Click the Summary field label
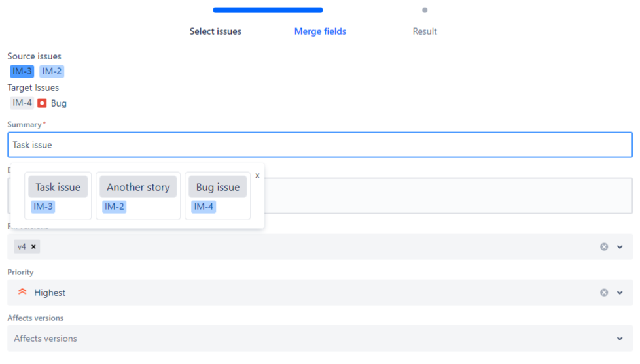The width and height of the screenshot is (640, 364). tap(24, 124)
